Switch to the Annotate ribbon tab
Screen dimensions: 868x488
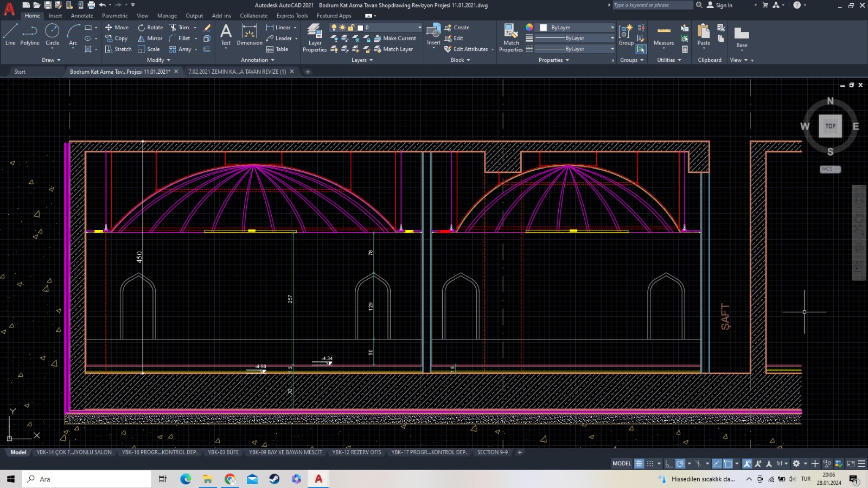coord(82,16)
